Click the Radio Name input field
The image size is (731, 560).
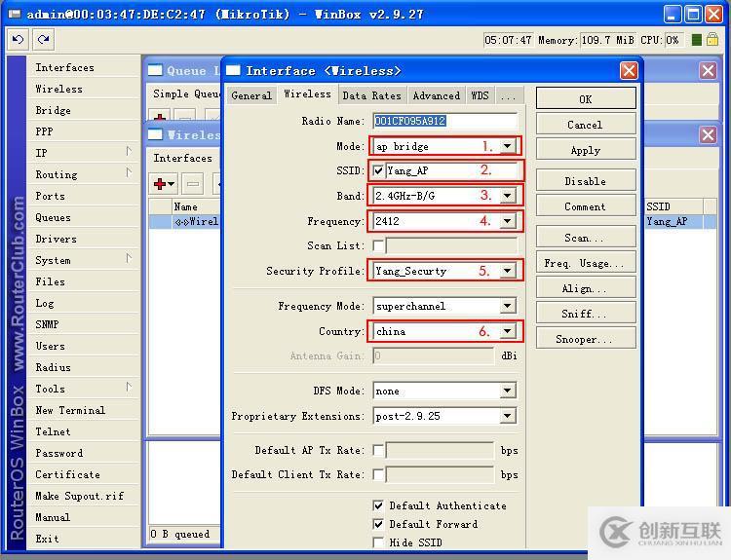(444, 121)
